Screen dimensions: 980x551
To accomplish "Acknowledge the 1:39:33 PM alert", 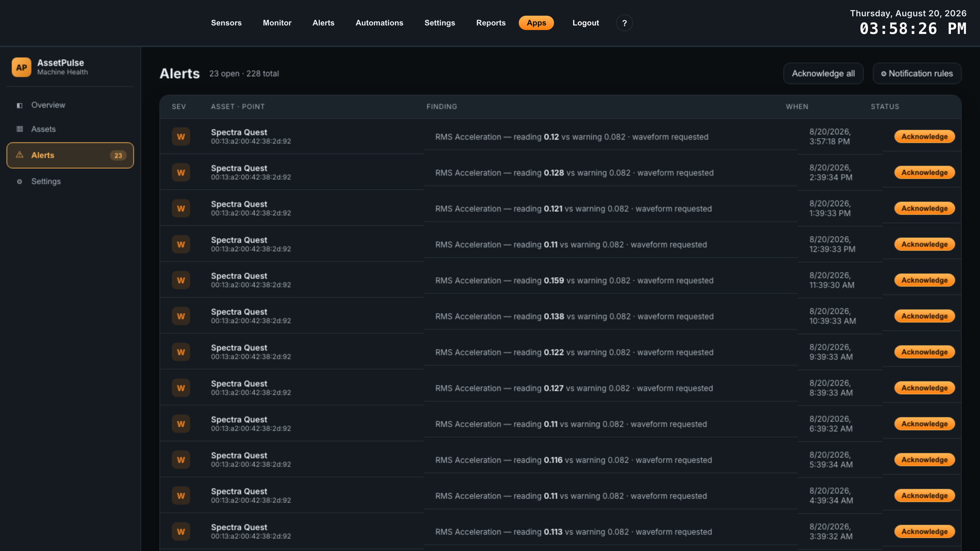I will pyautogui.click(x=924, y=208).
